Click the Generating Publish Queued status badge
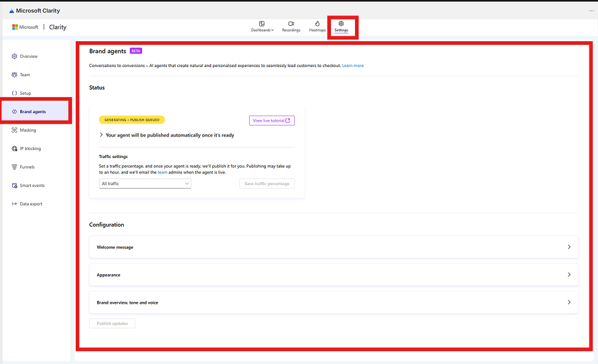The width and height of the screenshot is (598, 364). pos(132,120)
